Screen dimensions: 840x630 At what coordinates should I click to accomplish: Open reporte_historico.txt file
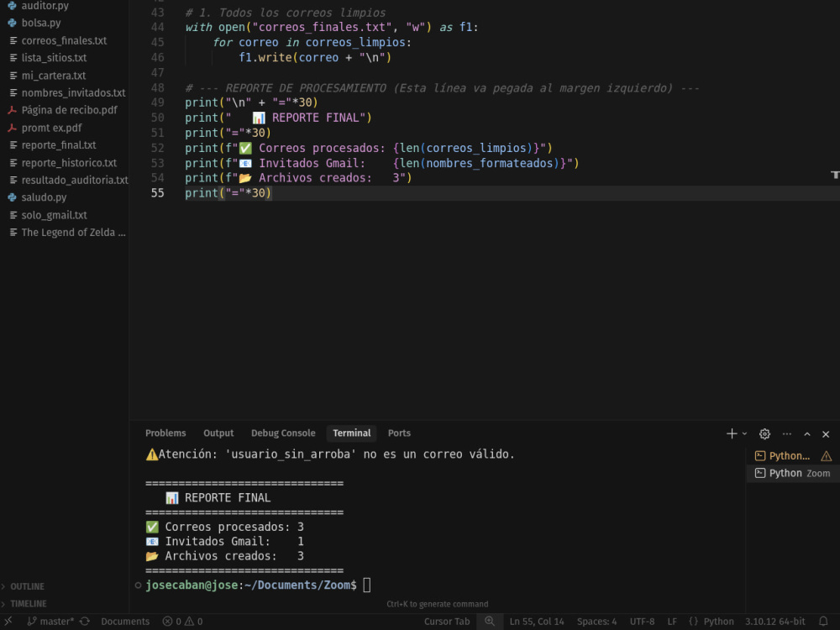(x=69, y=163)
